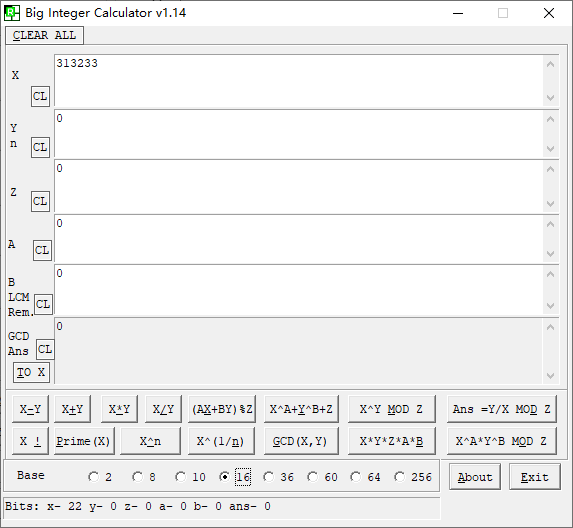Run the Prime(X) test
Viewport: 573px width, 528px height.
point(83,441)
